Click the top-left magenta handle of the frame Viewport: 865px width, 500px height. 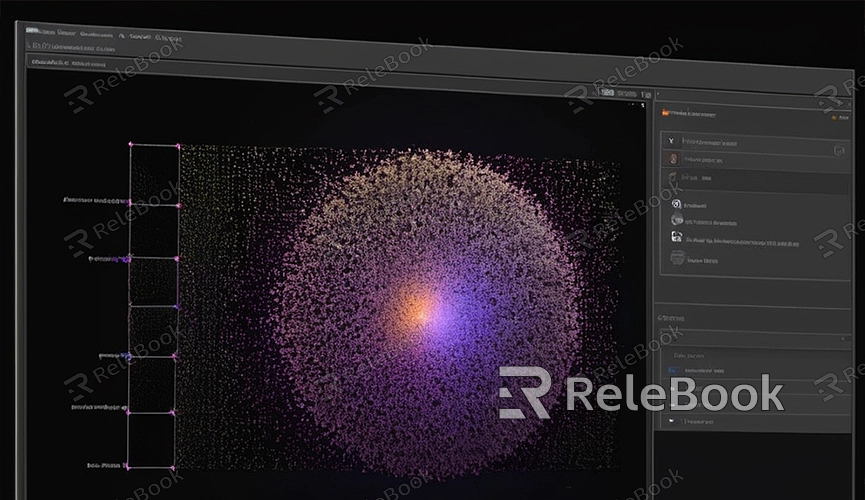[x=131, y=144]
